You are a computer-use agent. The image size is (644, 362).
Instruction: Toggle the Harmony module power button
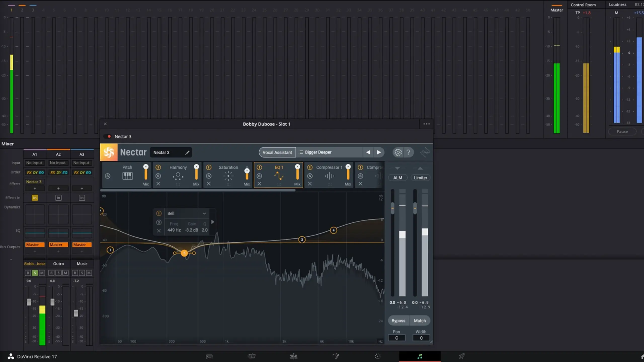click(158, 167)
